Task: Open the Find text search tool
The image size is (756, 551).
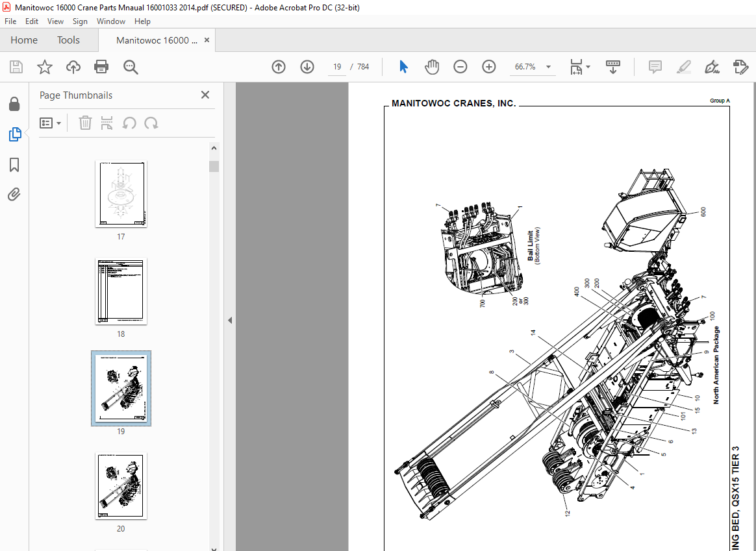Action: [131, 67]
